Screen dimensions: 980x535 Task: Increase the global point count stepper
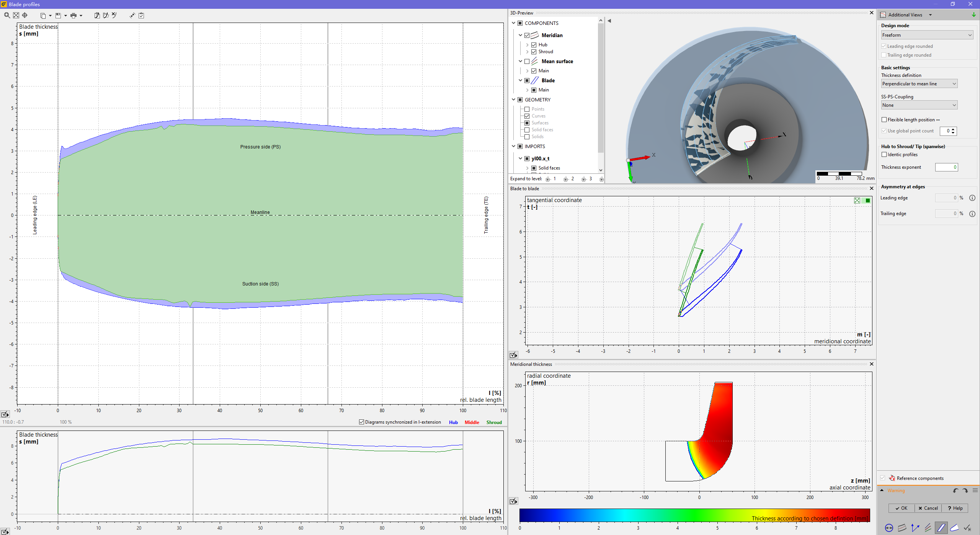953,129
